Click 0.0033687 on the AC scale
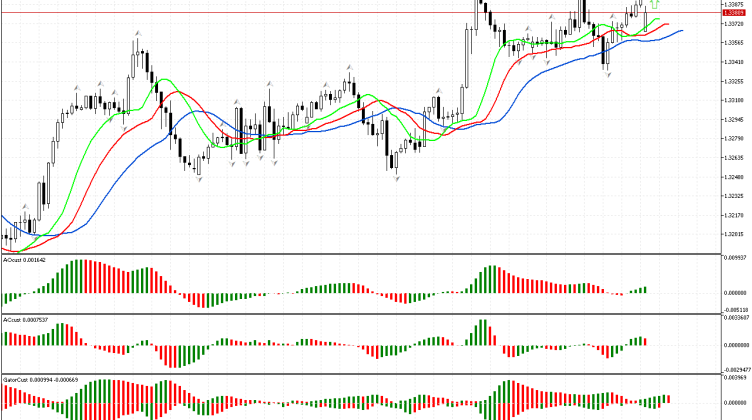 click(x=735, y=319)
